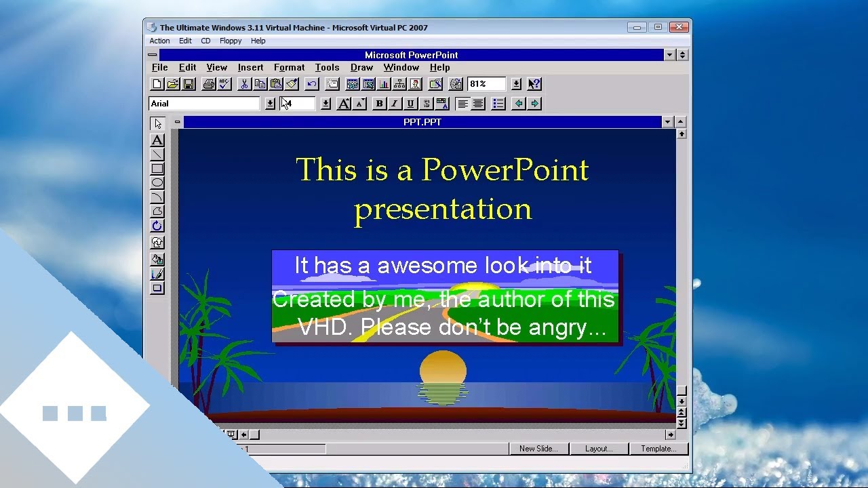Click Insert Excel Worksheet icon
This screenshot has width=868, height=488.
coord(368,84)
